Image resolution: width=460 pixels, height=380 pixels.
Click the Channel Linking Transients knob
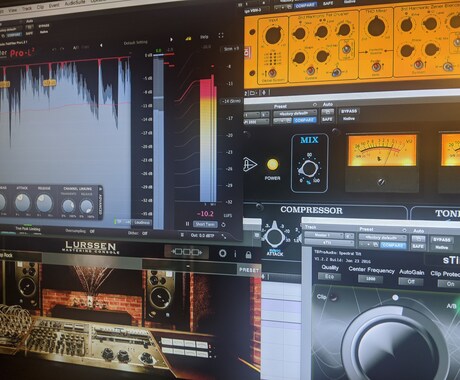69,206
